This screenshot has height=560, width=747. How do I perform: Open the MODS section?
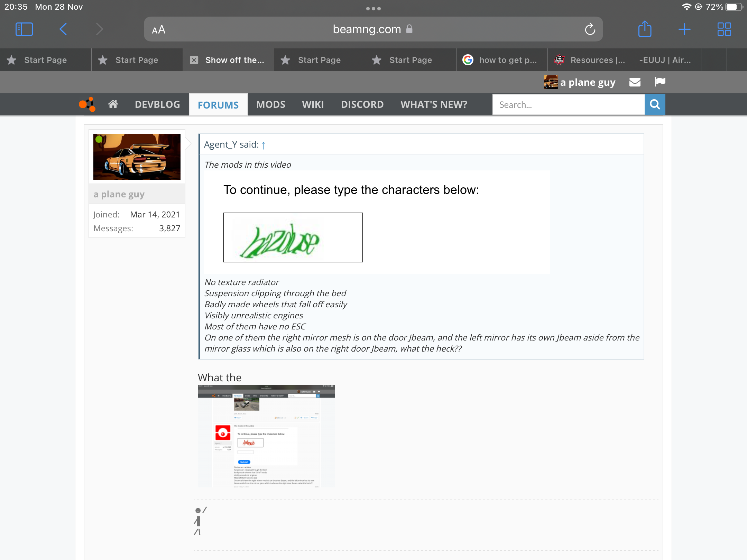click(271, 104)
